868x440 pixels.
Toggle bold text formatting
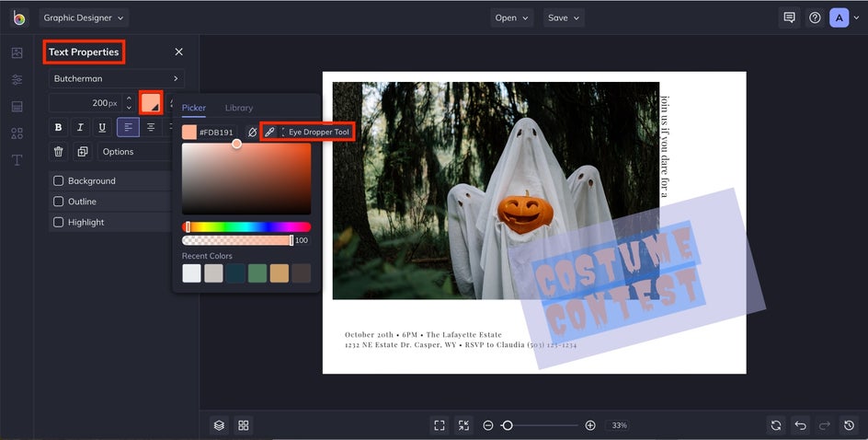point(59,127)
